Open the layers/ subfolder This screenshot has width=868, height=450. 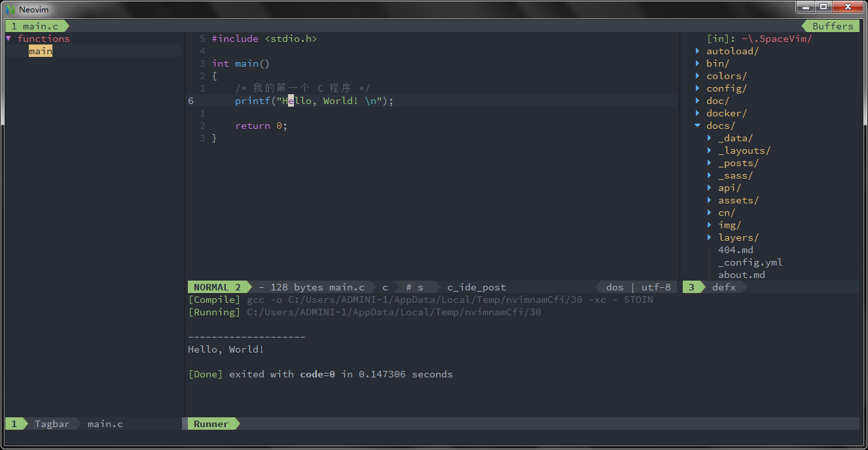[738, 237]
